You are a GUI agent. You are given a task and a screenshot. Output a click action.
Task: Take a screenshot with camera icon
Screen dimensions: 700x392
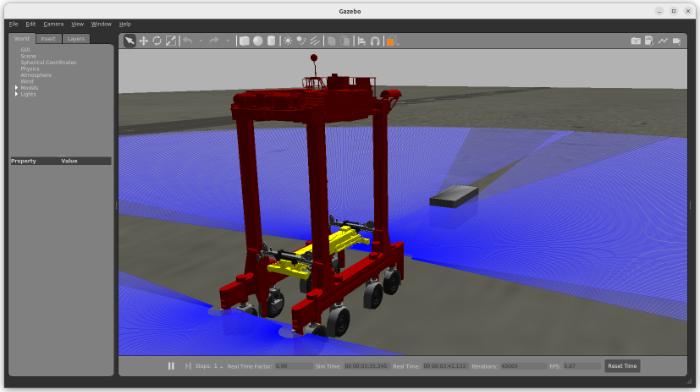point(636,41)
